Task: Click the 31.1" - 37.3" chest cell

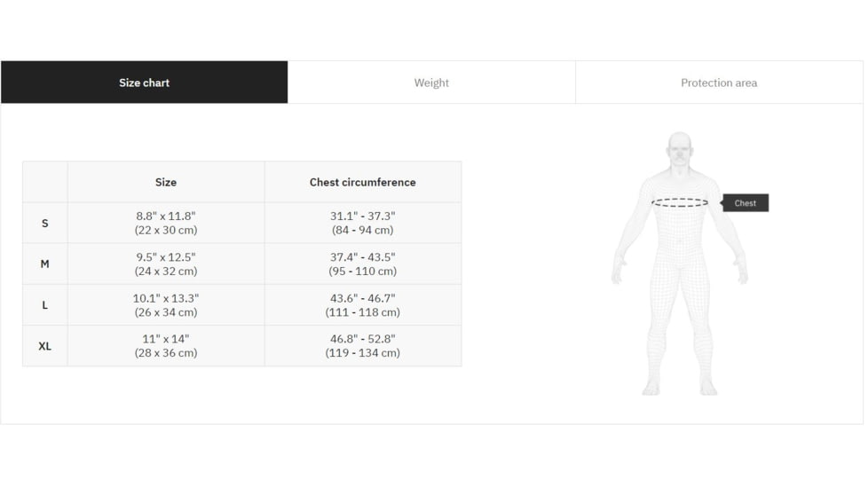Action: tap(362, 223)
